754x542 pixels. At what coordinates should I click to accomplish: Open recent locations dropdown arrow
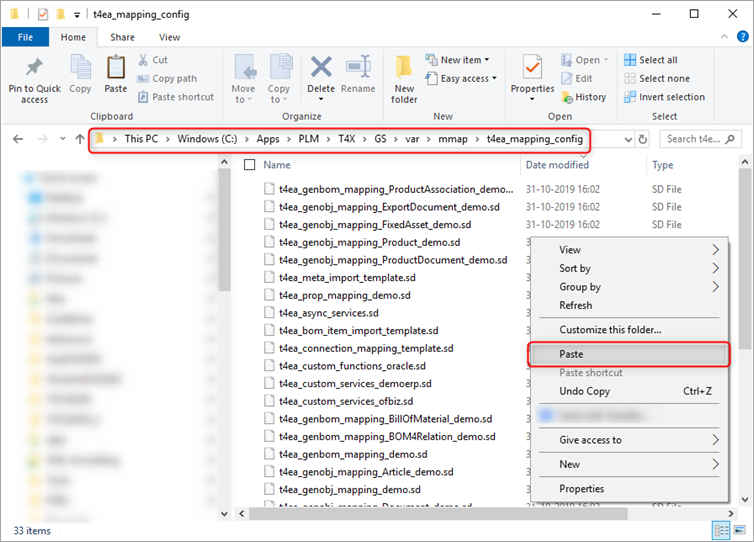coord(63,139)
